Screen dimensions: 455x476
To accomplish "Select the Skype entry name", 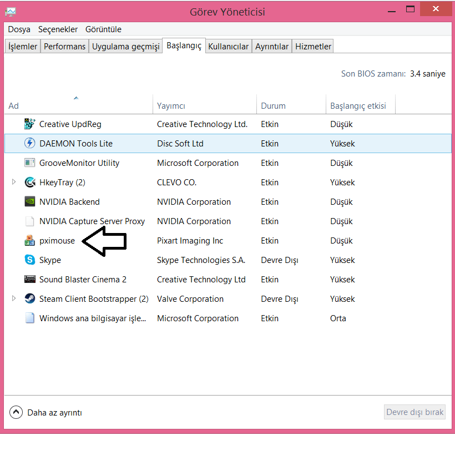I will click(50, 260).
